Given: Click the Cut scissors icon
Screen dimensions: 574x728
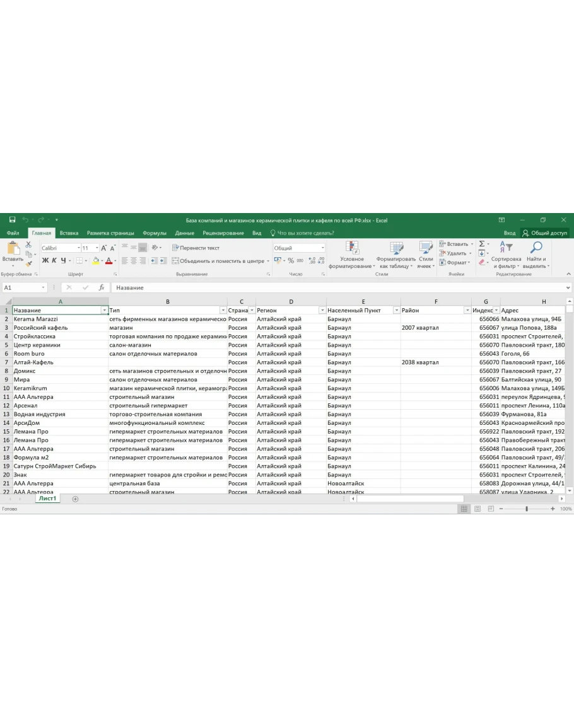Looking at the screenshot, I should [x=29, y=244].
